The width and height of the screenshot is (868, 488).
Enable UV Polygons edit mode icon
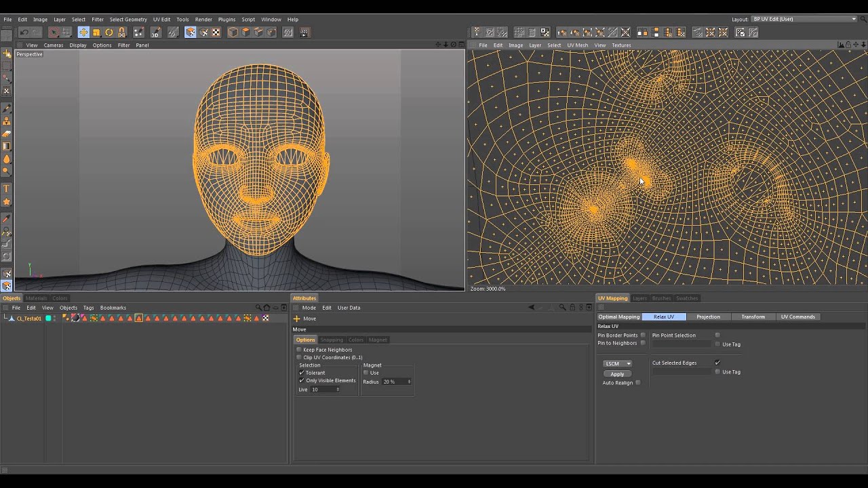(190, 33)
